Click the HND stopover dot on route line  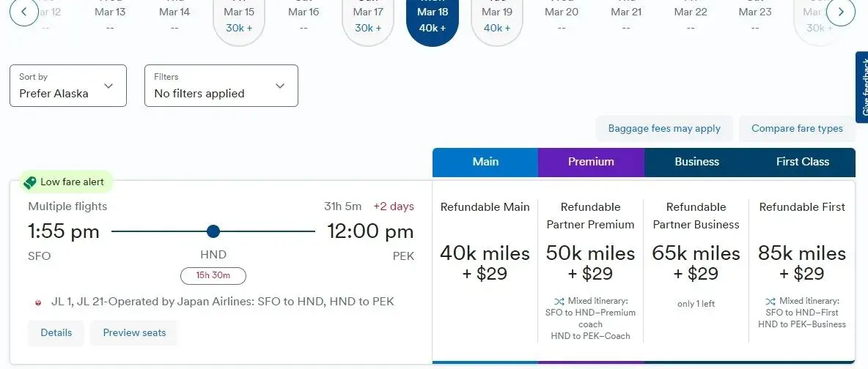[x=213, y=231]
